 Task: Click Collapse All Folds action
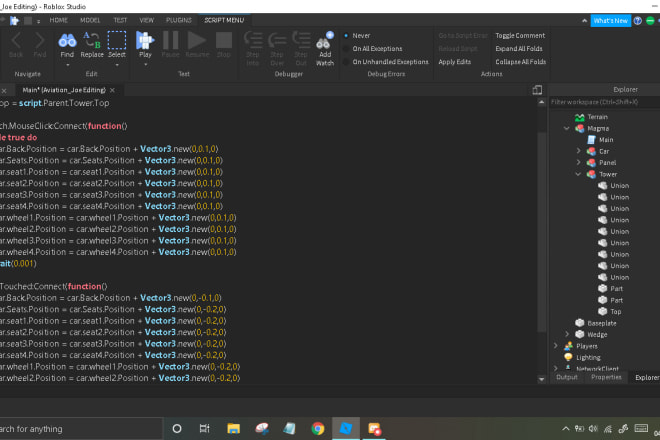click(520, 62)
